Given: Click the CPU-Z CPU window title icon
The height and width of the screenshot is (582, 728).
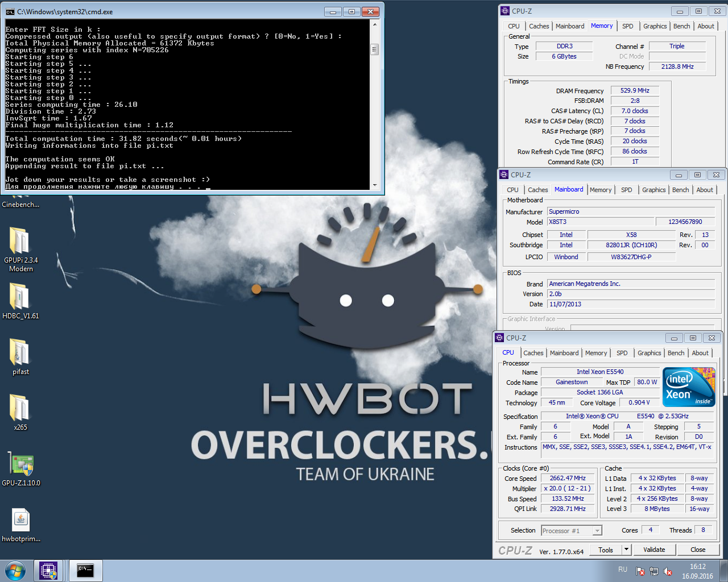Looking at the screenshot, I should point(499,338).
